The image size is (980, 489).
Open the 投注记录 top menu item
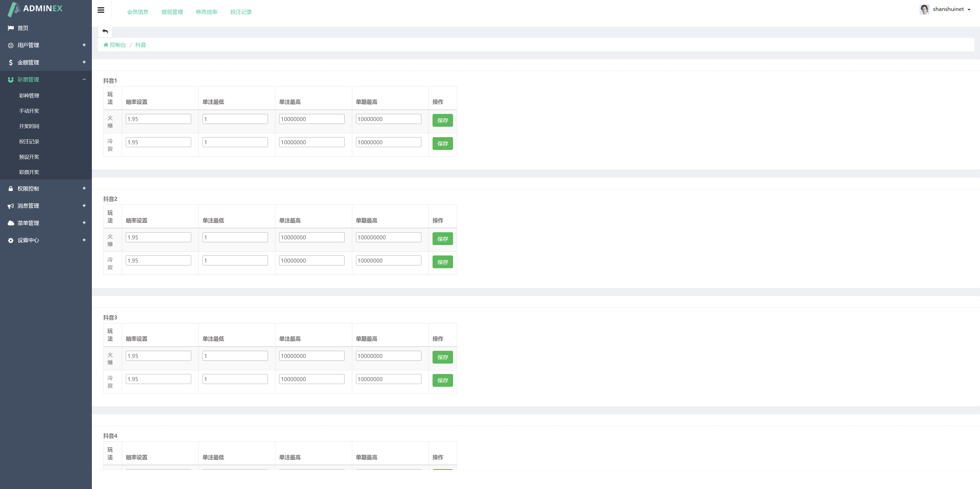tap(241, 12)
